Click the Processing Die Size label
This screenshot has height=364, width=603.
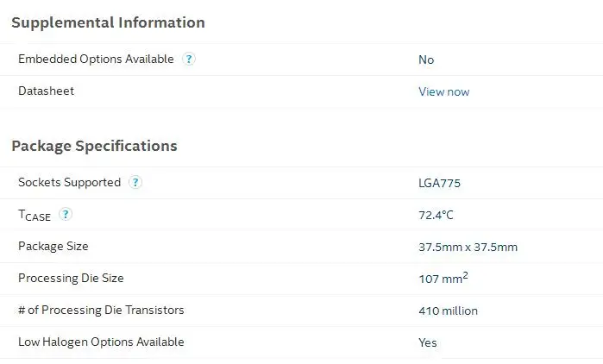[71, 279]
